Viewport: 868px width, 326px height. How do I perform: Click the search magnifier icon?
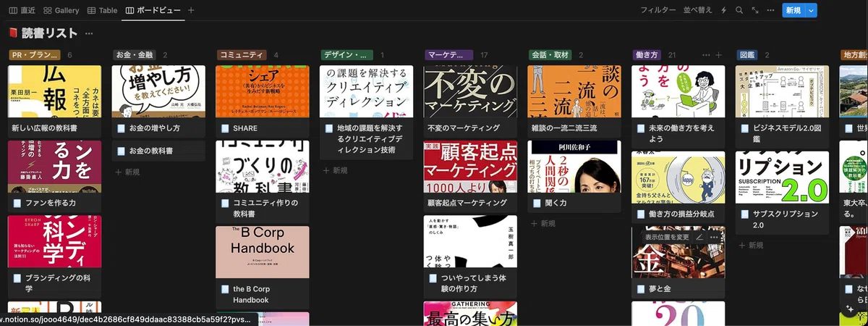coord(739,10)
